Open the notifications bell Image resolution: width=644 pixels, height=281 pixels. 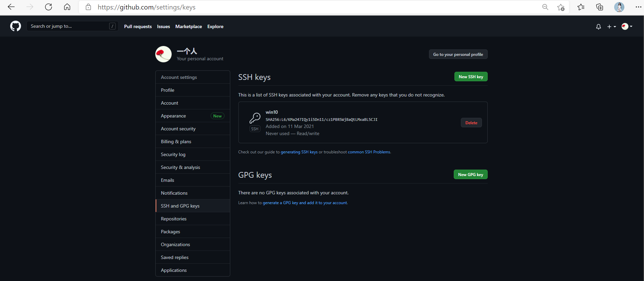(x=598, y=26)
